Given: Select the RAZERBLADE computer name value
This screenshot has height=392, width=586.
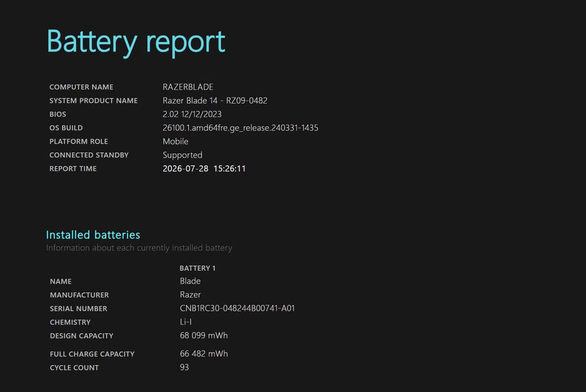Looking at the screenshot, I should [188, 87].
